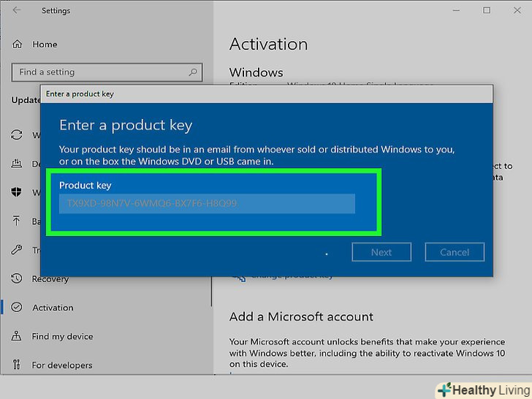Open Find my device settings

pos(62,336)
